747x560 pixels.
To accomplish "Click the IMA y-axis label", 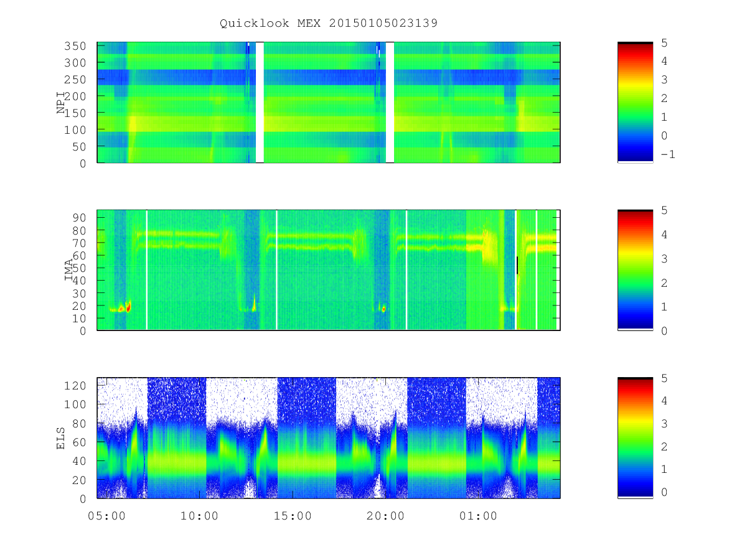I will pos(69,271).
